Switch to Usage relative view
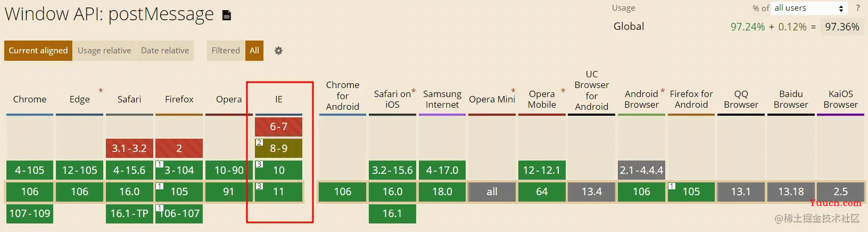This screenshot has width=868, height=232. pos(104,51)
